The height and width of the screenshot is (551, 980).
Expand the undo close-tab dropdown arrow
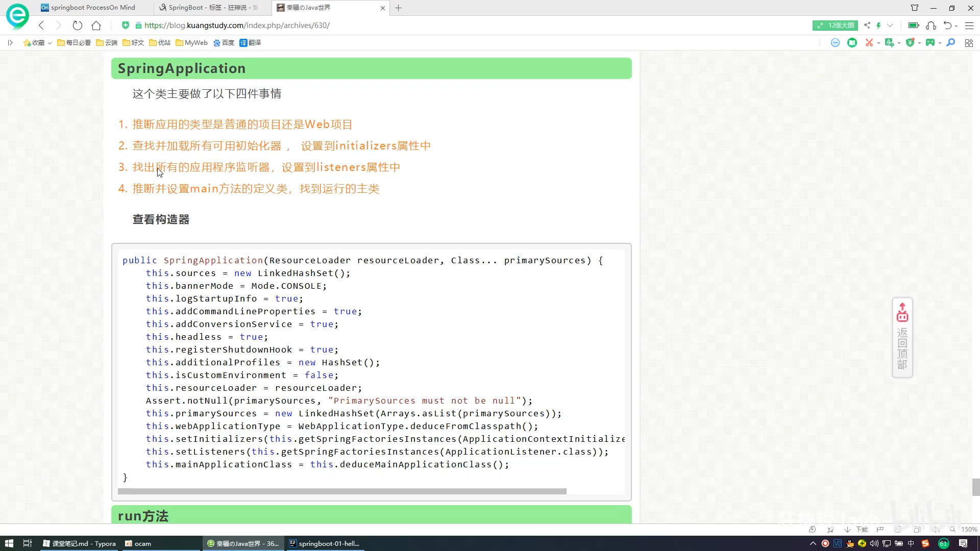[x=956, y=26]
